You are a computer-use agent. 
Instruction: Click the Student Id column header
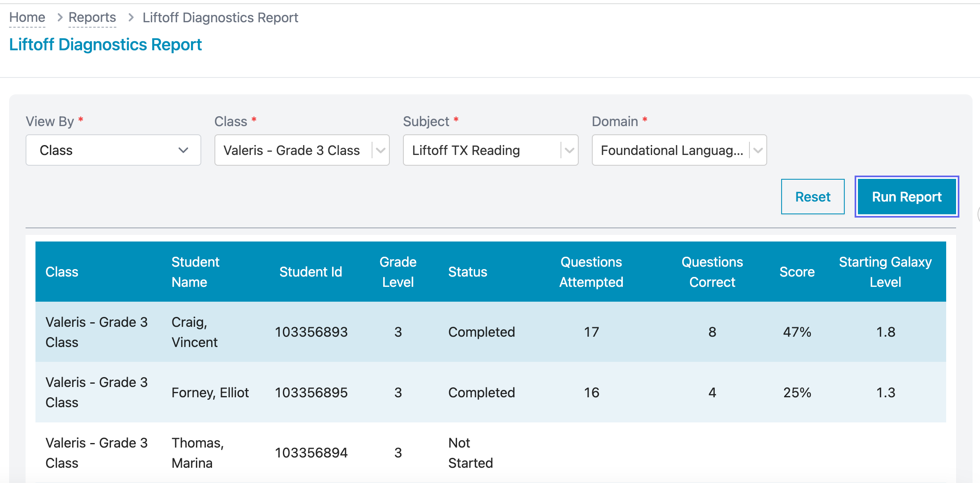click(311, 272)
